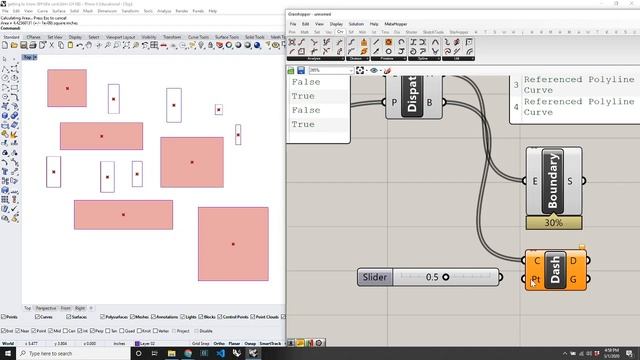Click the File Explorer taskbar icon
Screen dimensions: 640x360
pyautogui.click(x=171, y=353)
